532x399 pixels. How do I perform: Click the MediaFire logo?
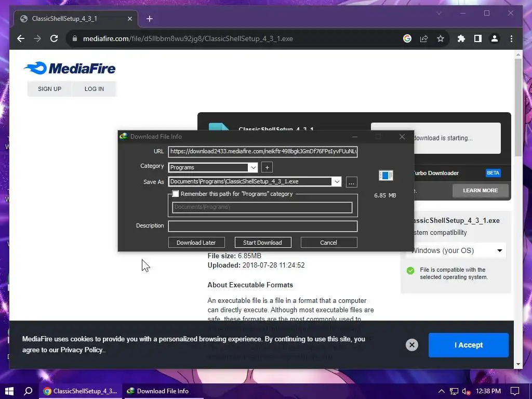70,68
